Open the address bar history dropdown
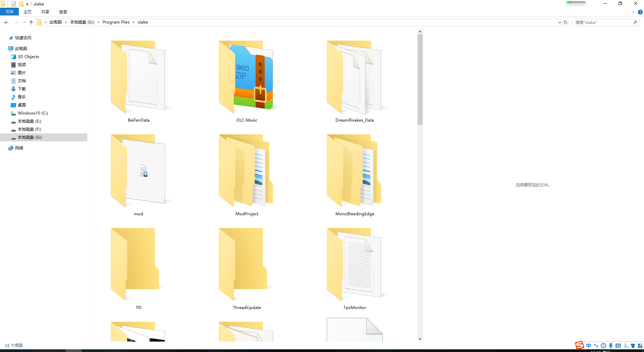 pyautogui.click(x=559, y=23)
